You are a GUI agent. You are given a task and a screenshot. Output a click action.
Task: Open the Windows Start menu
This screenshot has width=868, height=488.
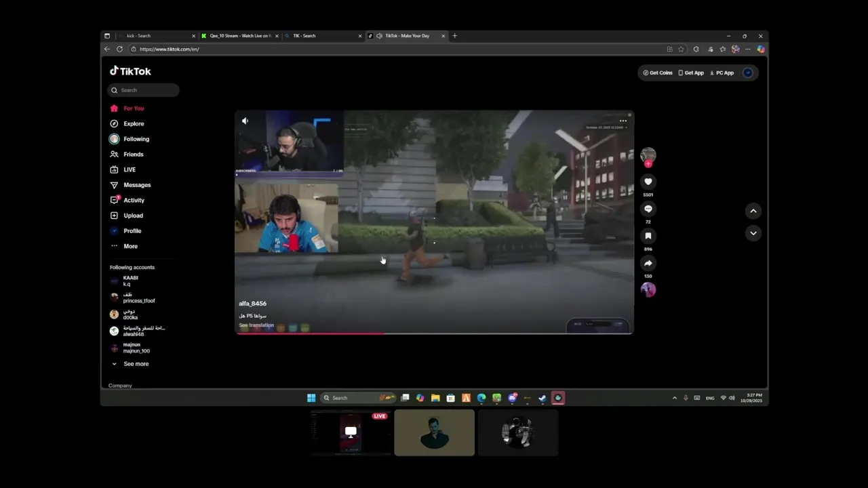pyautogui.click(x=311, y=398)
